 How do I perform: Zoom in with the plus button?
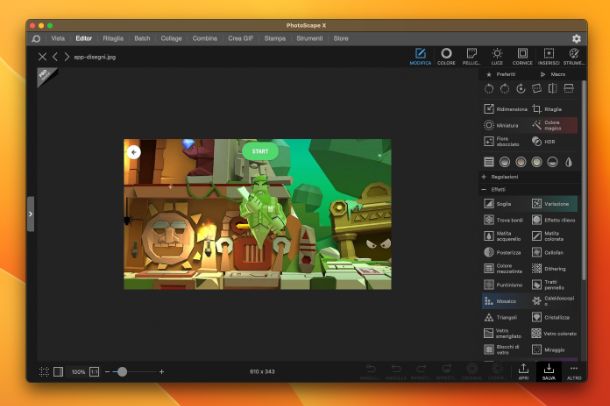161,372
